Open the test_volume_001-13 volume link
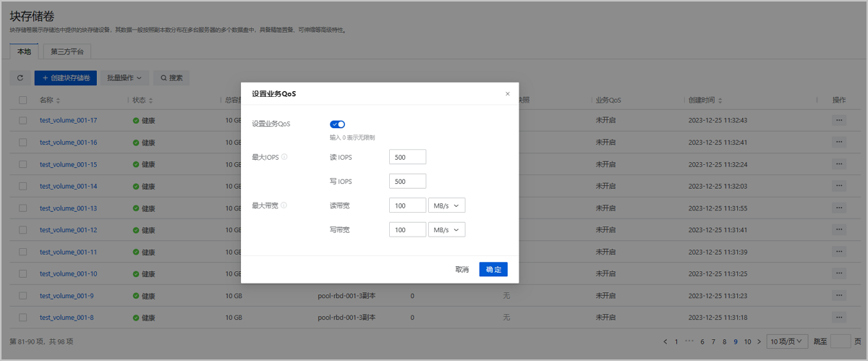 click(x=68, y=208)
